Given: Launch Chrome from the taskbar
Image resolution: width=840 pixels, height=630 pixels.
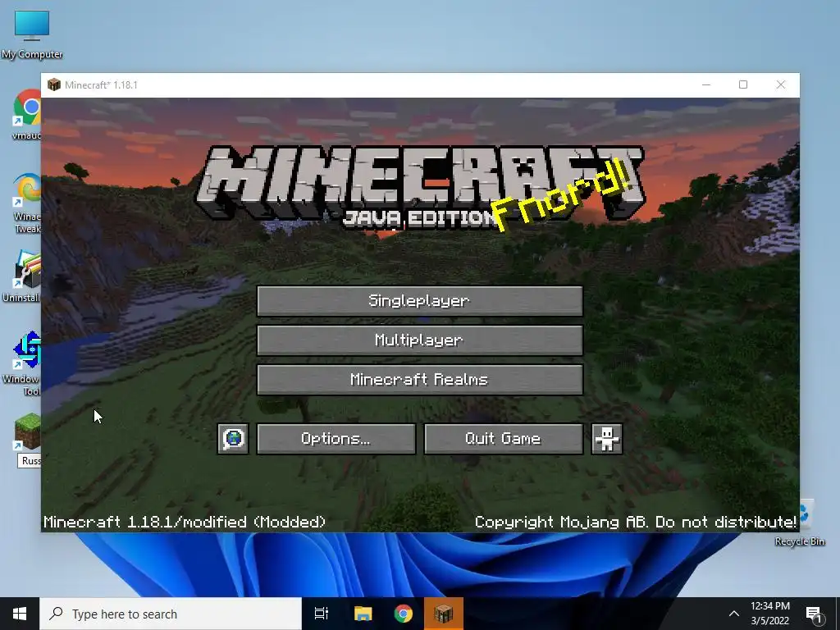Looking at the screenshot, I should pos(404,614).
